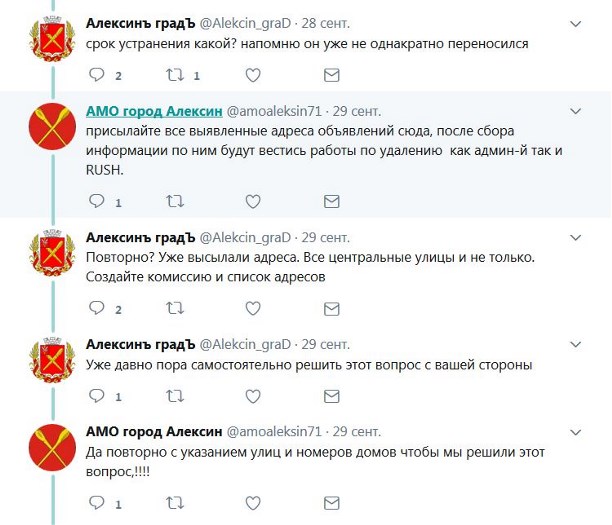Like the 28 сент. tweet about срок устранения
Screen dimensions: 612x525
pyautogui.click(x=253, y=75)
